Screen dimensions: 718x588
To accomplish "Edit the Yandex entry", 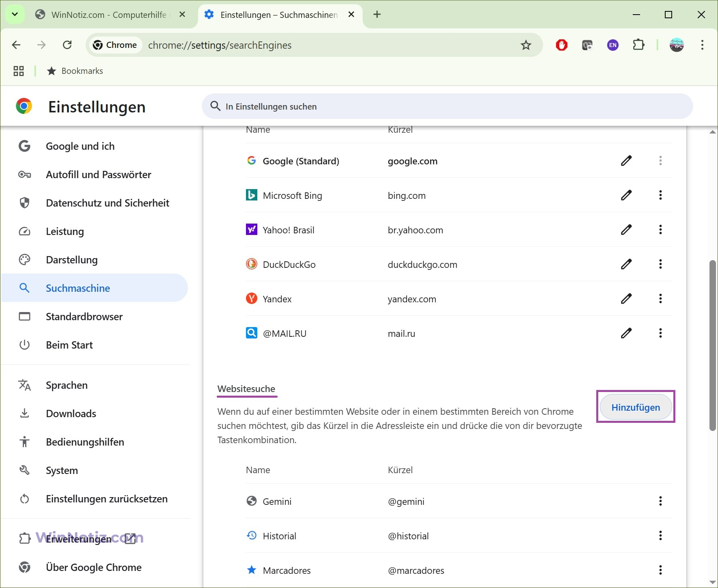I will tap(626, 299).
